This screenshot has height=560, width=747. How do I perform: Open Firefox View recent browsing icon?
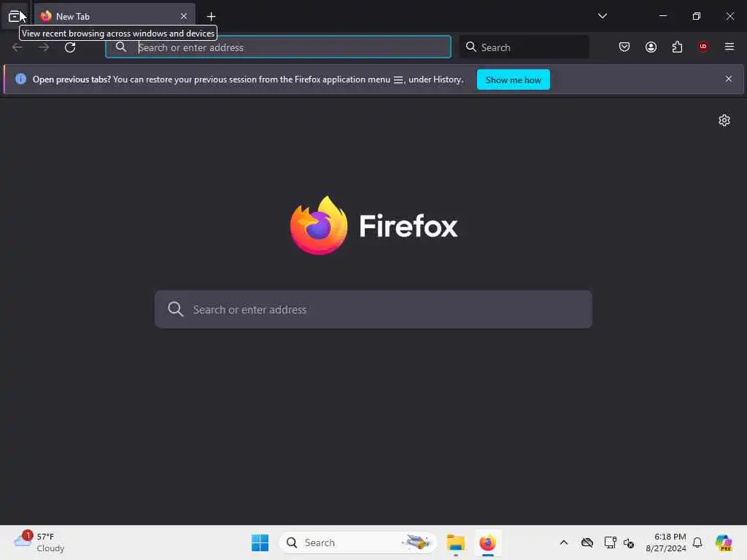15,16
